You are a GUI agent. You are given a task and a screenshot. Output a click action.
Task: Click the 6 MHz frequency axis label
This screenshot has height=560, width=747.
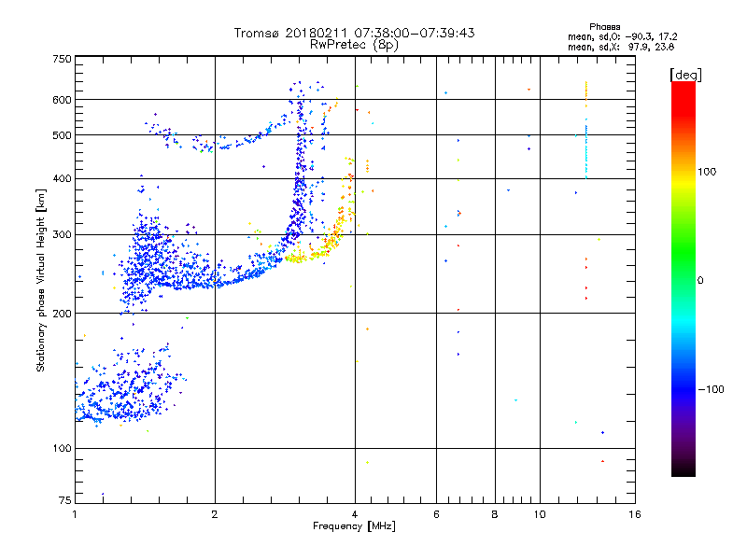click(436, 514)
